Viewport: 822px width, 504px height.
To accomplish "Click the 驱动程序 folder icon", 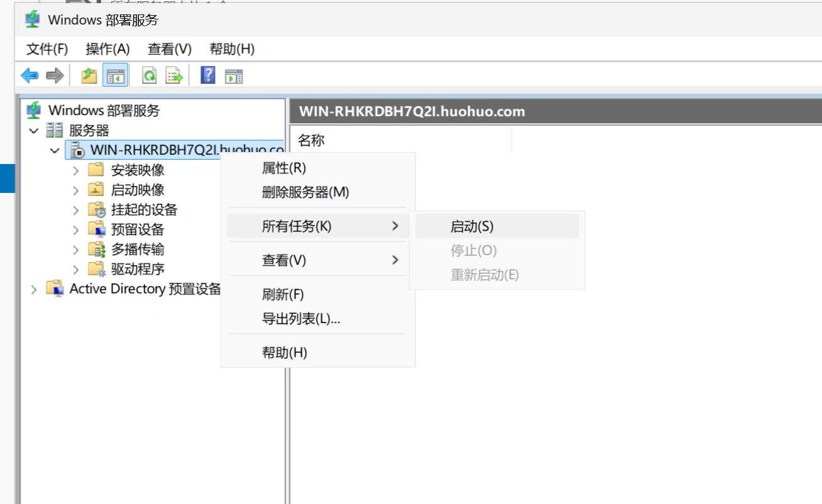I will click(x=97, y=269).
